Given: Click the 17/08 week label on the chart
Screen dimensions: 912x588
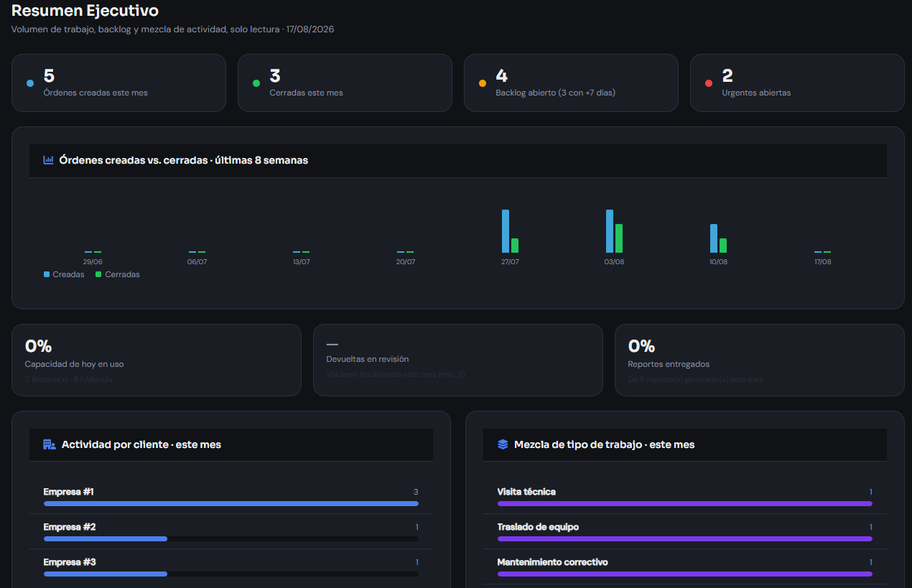Looking at the screenshot, I should (822, 262).
